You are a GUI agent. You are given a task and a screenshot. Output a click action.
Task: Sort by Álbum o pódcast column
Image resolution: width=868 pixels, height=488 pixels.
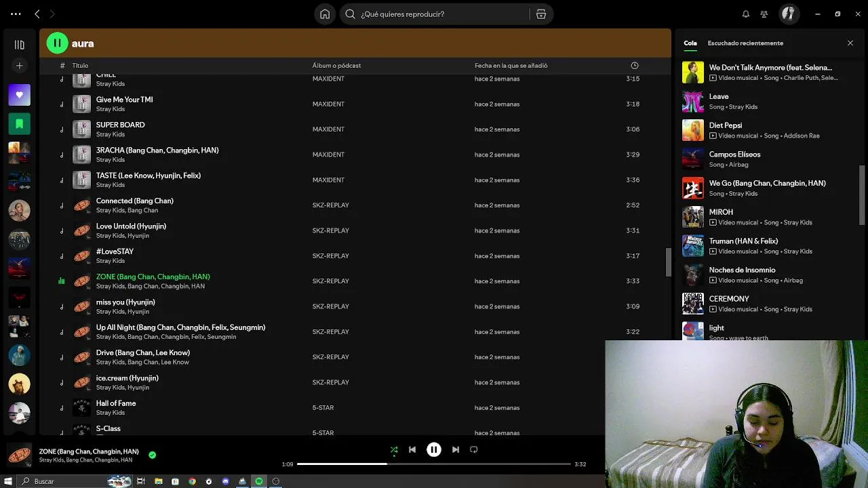click(x=336, y=66)
